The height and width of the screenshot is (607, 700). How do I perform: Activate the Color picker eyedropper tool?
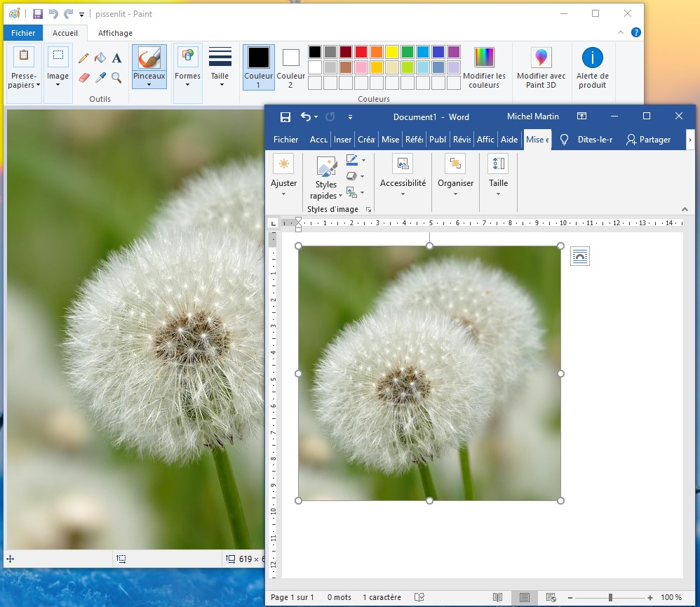(x=100, y=77)
